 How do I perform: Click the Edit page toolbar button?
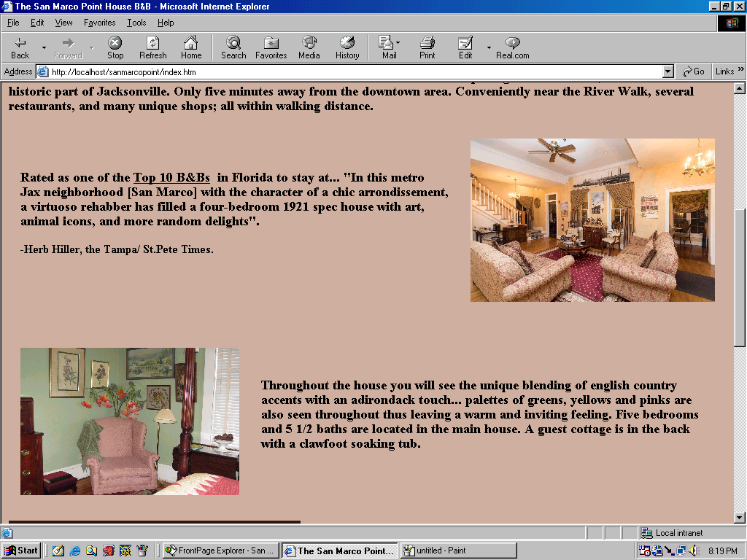pos(465,47)
